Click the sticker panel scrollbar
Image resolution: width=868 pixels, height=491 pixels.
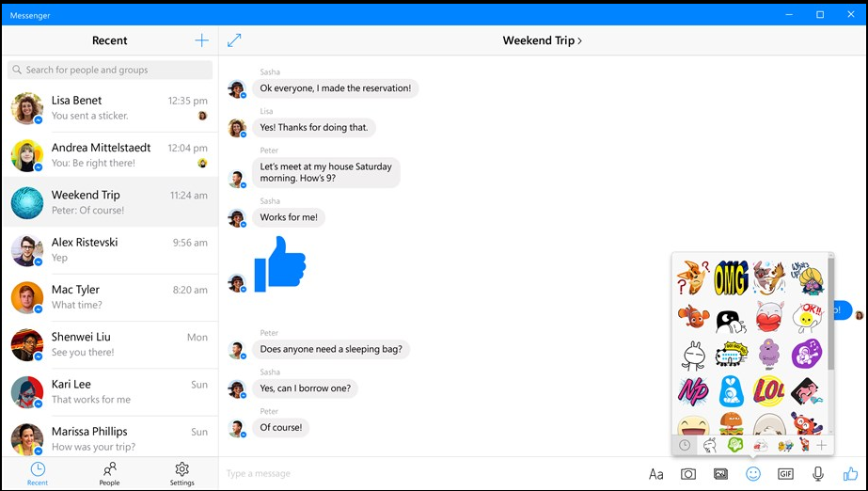831,313
